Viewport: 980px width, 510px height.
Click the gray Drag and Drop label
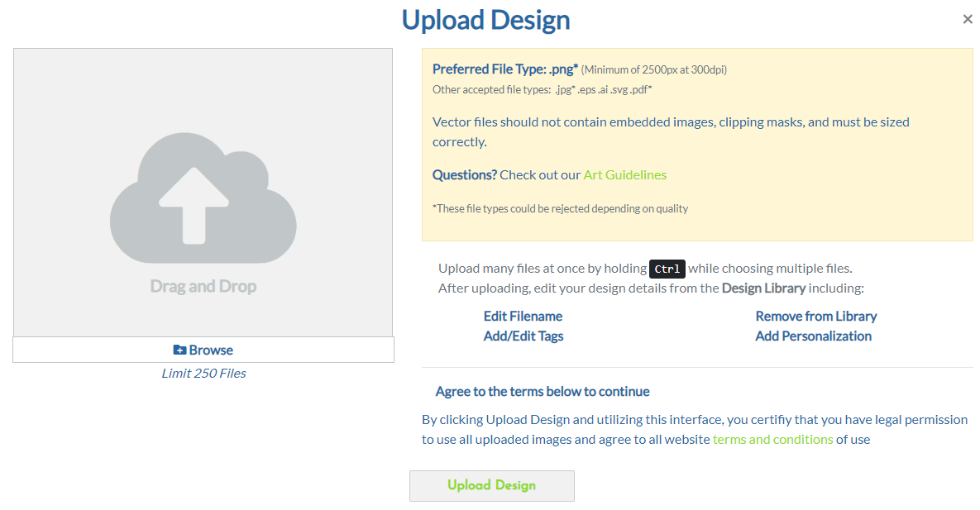pyautogui.click(x=203, y=286)
